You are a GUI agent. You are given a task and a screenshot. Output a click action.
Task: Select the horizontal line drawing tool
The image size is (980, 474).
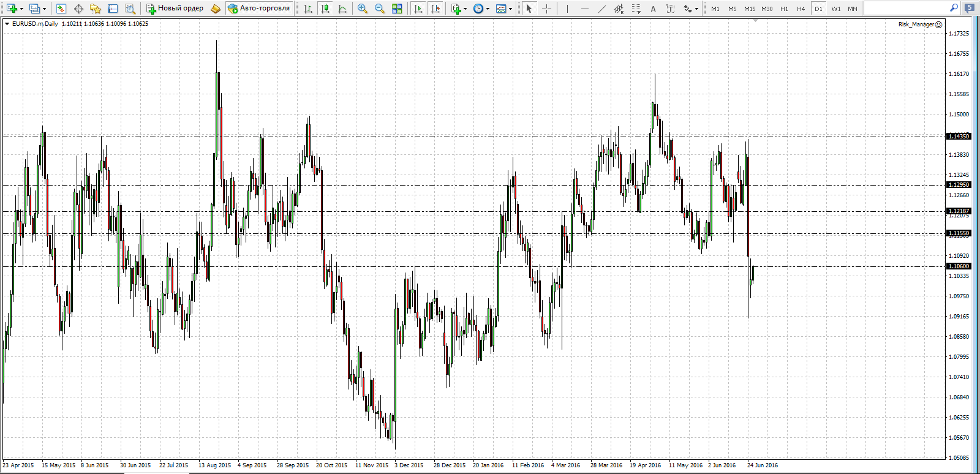[584, 9]
